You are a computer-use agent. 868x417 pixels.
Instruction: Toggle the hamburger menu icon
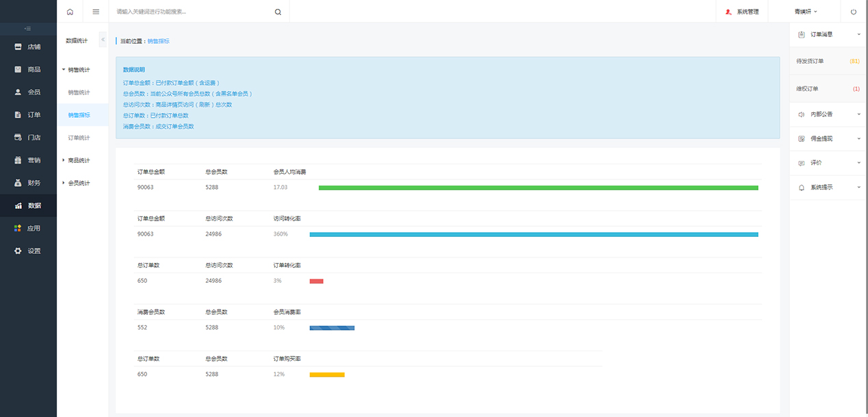(96, 12)
